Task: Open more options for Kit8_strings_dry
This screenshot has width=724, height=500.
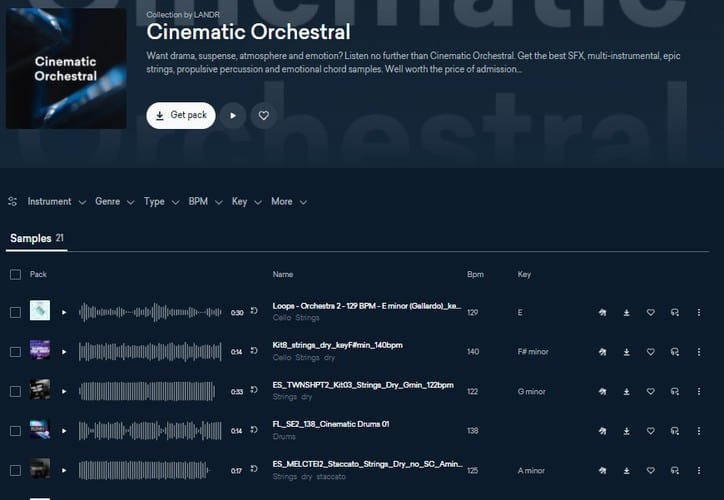Action: coord(699,352)
